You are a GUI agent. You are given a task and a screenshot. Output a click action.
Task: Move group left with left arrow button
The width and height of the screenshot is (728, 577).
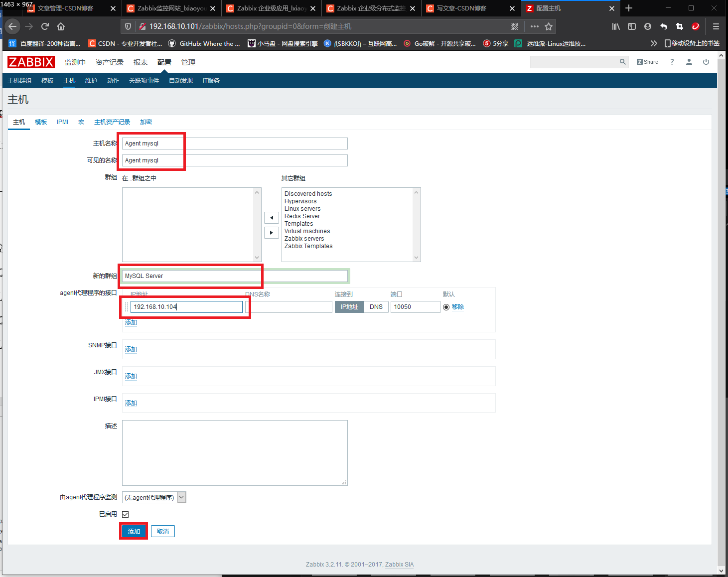pos(272,218)
